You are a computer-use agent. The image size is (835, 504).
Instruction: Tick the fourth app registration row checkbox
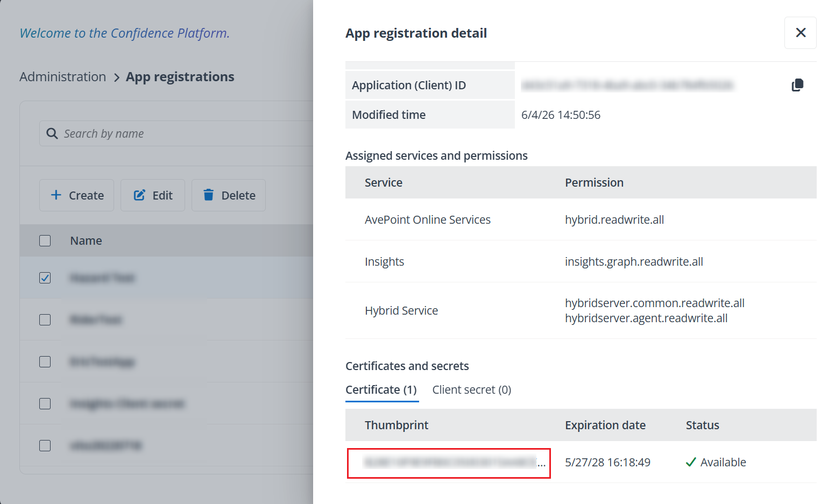coord(45,403)
